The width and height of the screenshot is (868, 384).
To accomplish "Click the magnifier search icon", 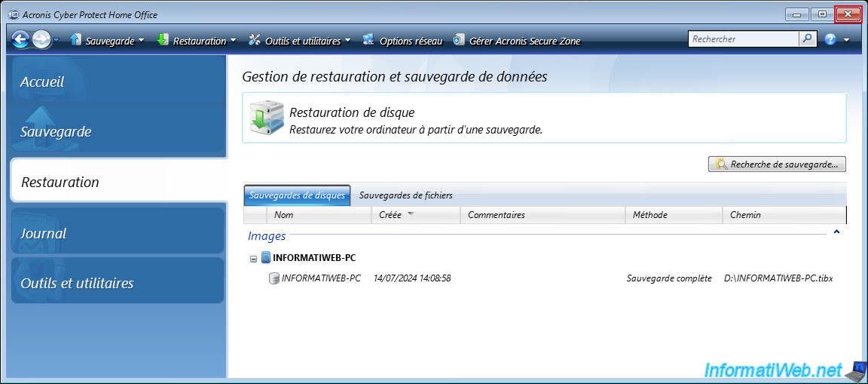I will 807,38.
